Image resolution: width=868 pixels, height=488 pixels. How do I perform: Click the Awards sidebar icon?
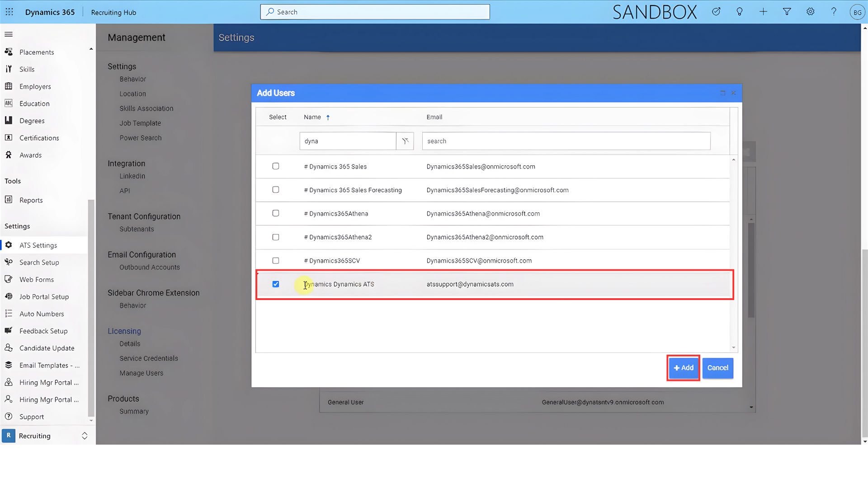click(9, 155)
